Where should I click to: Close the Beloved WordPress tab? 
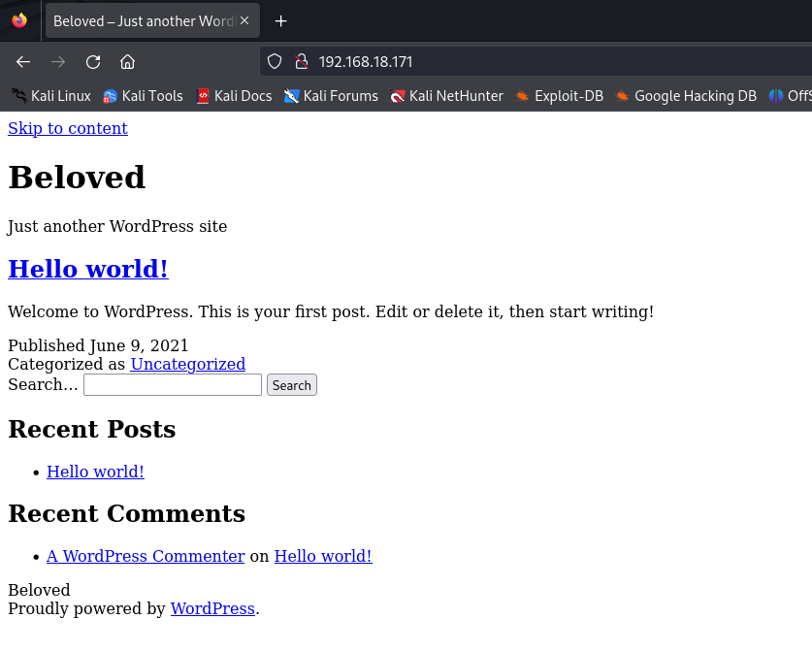point(244,20)
